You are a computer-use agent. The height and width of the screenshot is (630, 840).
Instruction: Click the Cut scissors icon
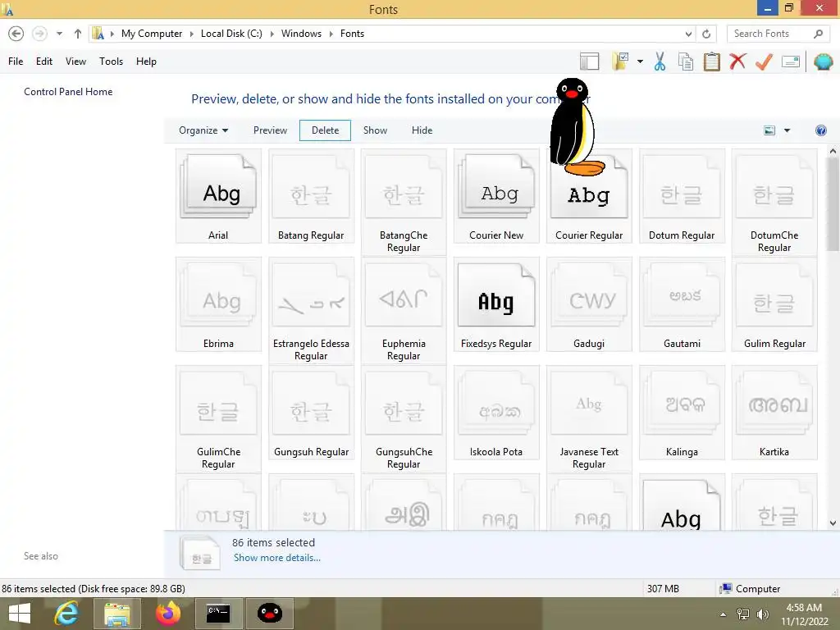pyautogui.click(x=660, y=62)
